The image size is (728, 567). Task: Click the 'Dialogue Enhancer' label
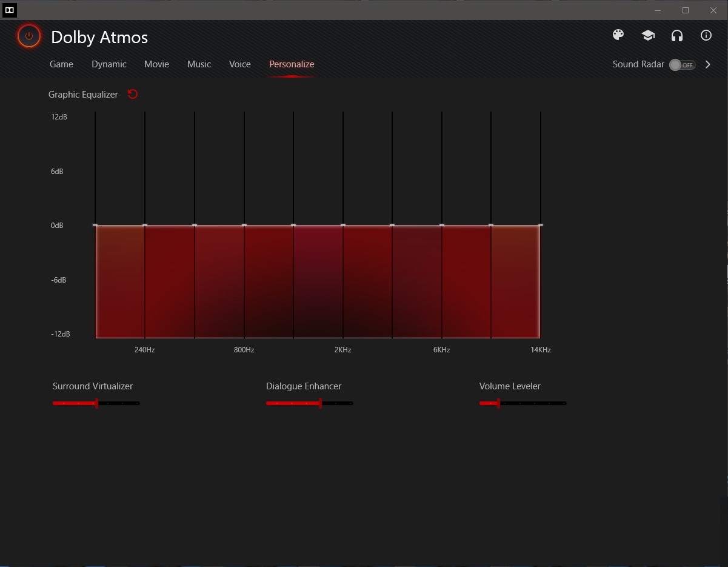[x=304, y=386]
